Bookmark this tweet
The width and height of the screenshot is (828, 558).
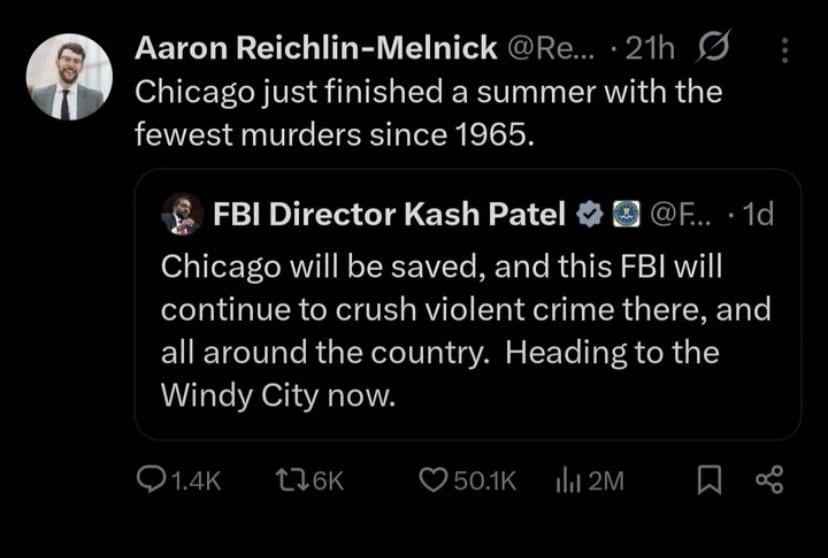tap(709, 481)
